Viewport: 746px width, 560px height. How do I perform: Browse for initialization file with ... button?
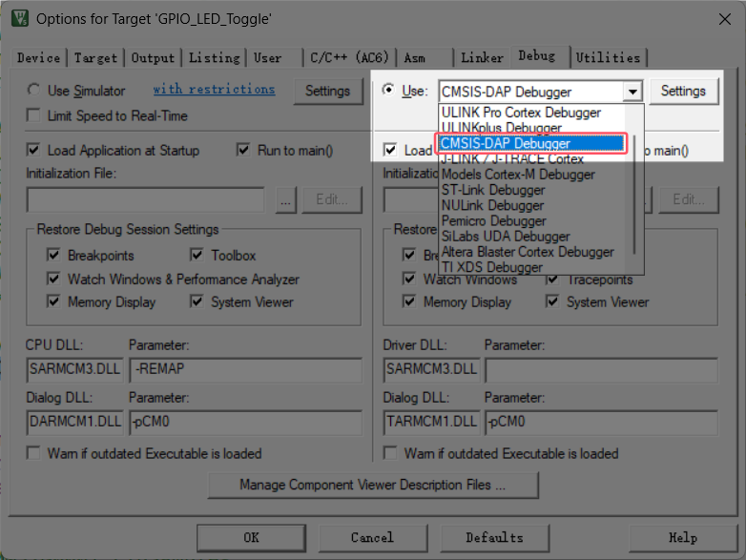[285, 199]
